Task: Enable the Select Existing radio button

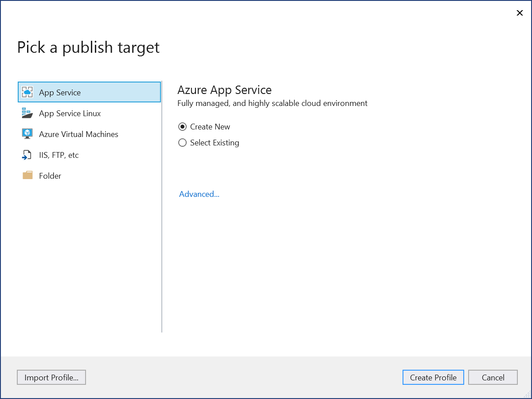Action: (182, 143)
